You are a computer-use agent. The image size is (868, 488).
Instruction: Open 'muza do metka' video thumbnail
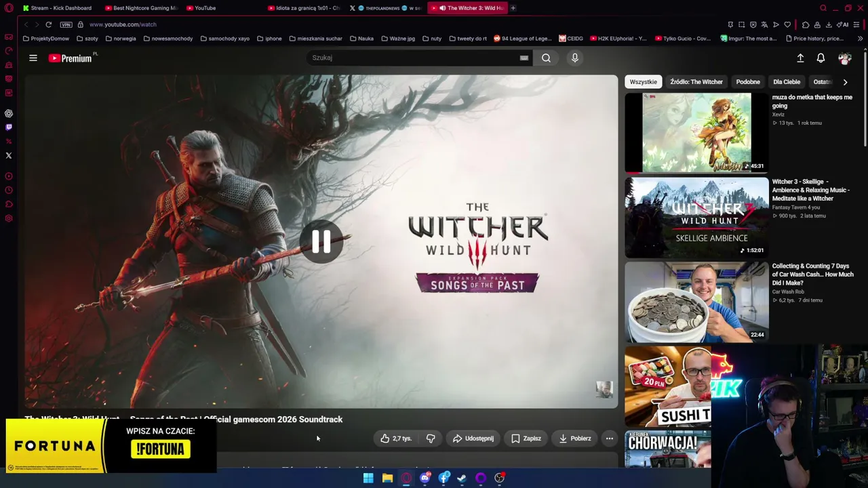pos(696,133)
